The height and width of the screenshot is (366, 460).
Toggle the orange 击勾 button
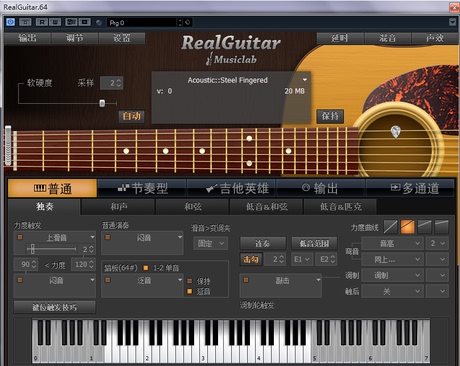coord(251,259)
